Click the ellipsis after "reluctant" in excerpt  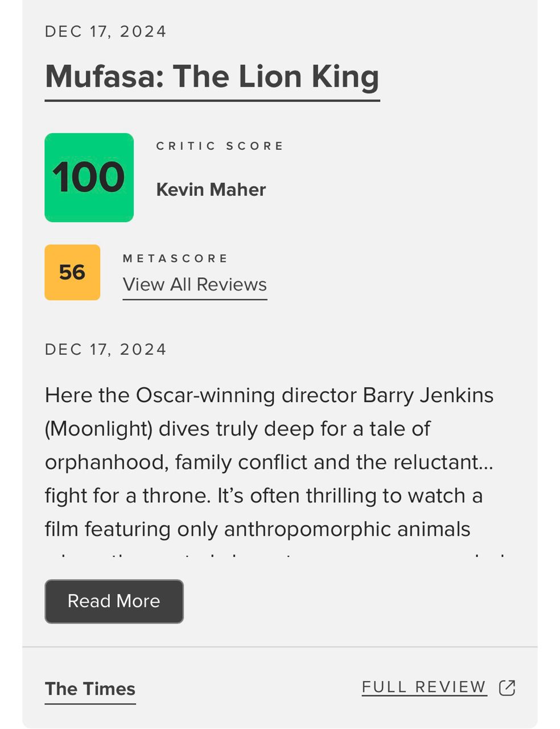[487, 462]
